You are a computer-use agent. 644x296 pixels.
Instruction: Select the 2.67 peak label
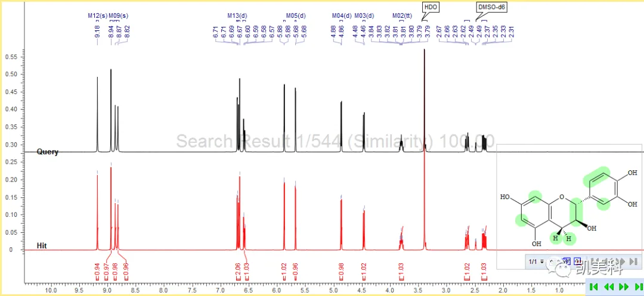(439, 32)
